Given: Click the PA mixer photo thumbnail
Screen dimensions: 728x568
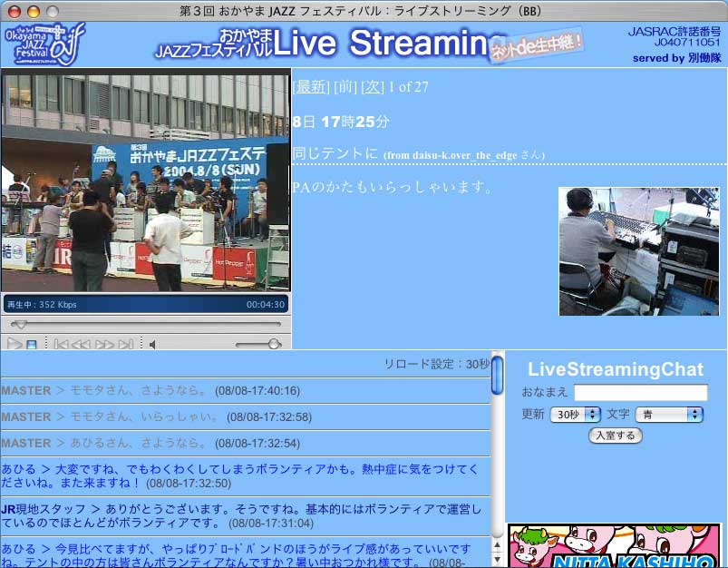Looking at the screenshot, I should click(x=639, y=251).
